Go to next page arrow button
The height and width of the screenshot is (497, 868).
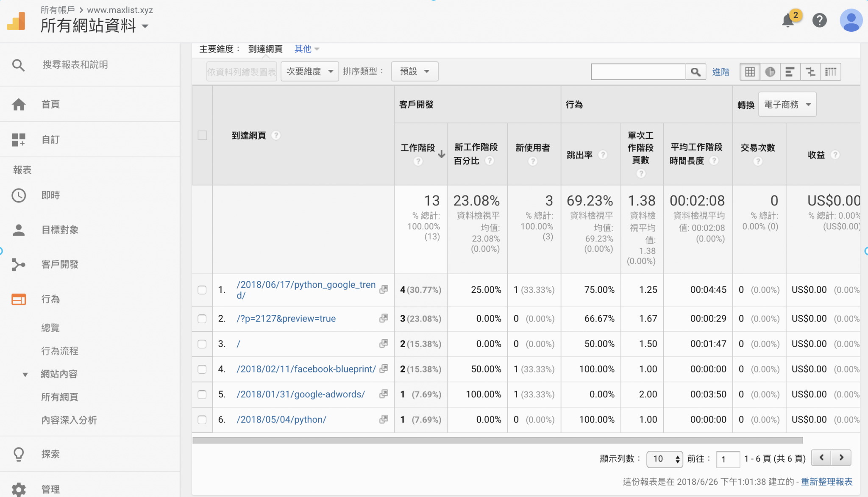pos(841,458)
